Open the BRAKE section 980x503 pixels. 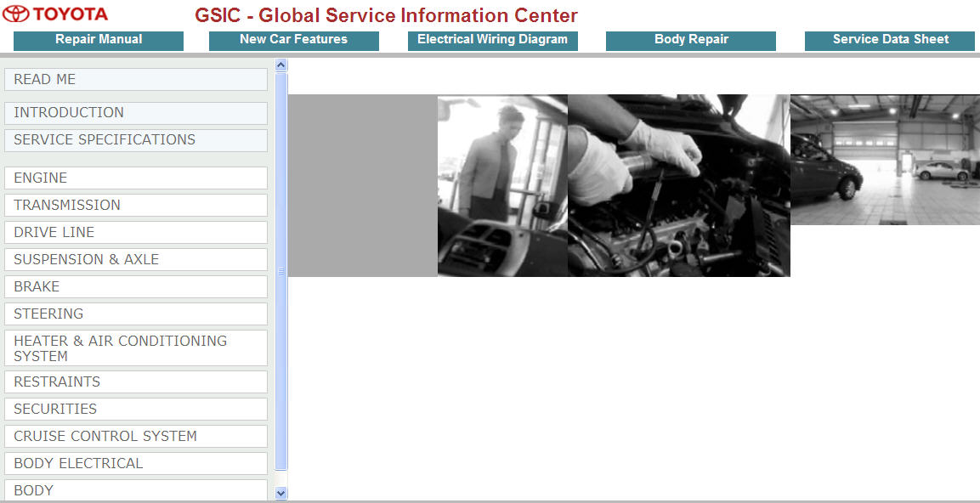[x=136, y=287]
